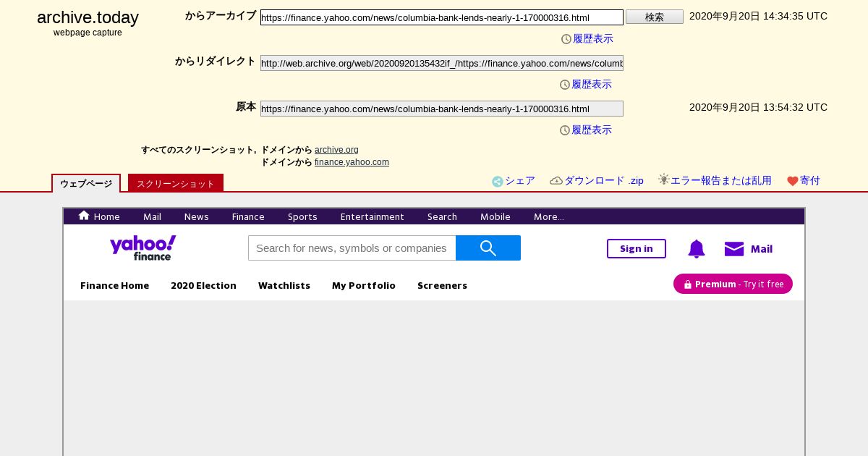
Task: Open Mail in the Yahoo top bar
Action: tap(152, 216)
